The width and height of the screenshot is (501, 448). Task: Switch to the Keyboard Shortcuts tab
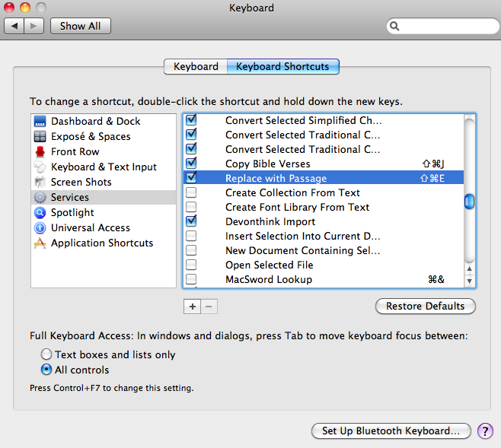[282, 66]
